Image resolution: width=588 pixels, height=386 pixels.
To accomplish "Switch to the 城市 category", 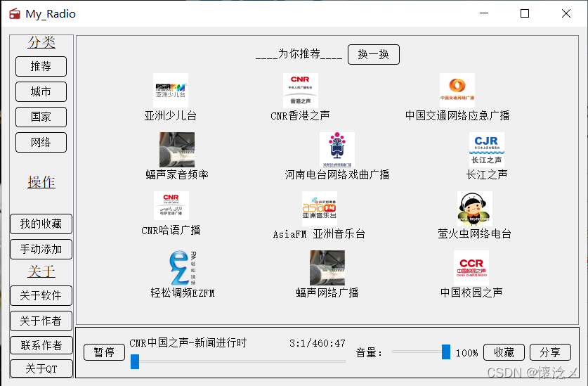I will (x=41, y=91).
